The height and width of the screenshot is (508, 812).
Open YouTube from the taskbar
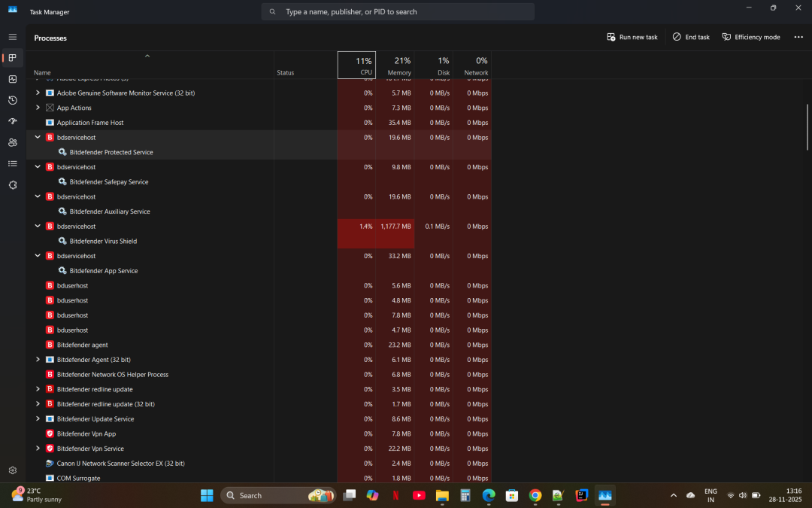[x=419, y=495]
